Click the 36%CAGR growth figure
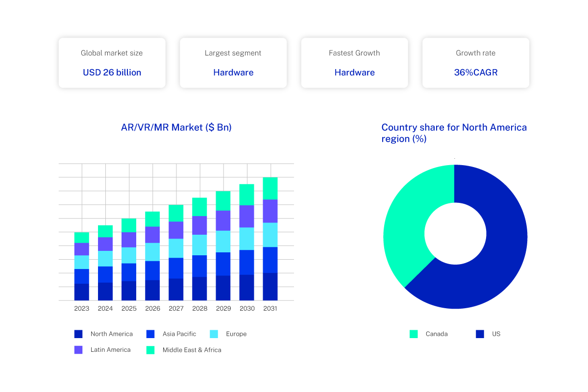The image size is (588, 392). (x=475, y=72)
